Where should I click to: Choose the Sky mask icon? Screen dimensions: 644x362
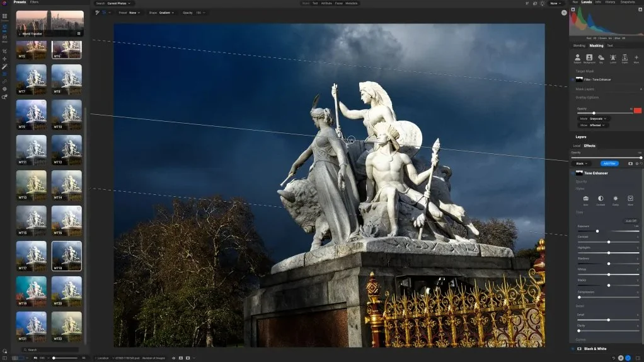(x=601, y=58)
